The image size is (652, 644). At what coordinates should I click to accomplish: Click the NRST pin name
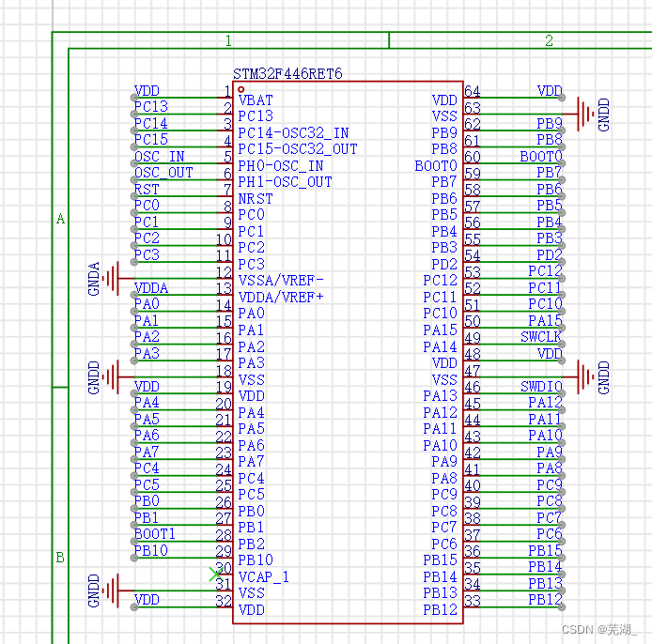tap(256, 199)
